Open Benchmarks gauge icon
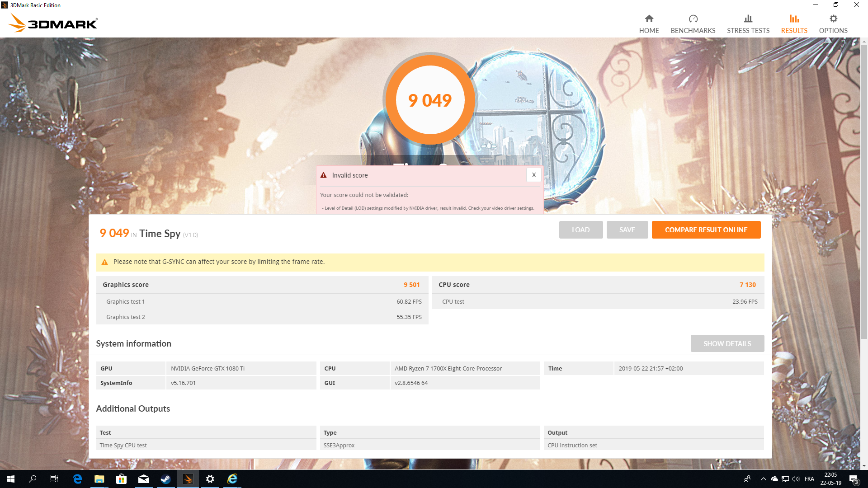 693,19
